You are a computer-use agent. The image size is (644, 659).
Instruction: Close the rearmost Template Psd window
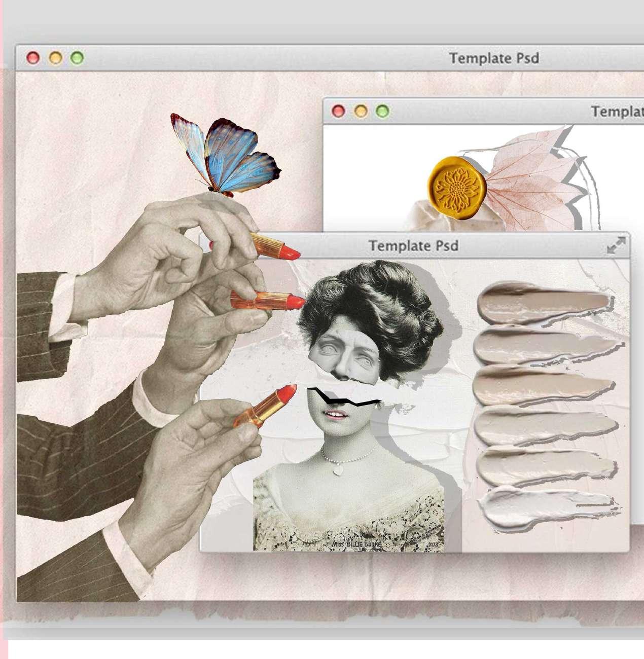tap(33, 58)
